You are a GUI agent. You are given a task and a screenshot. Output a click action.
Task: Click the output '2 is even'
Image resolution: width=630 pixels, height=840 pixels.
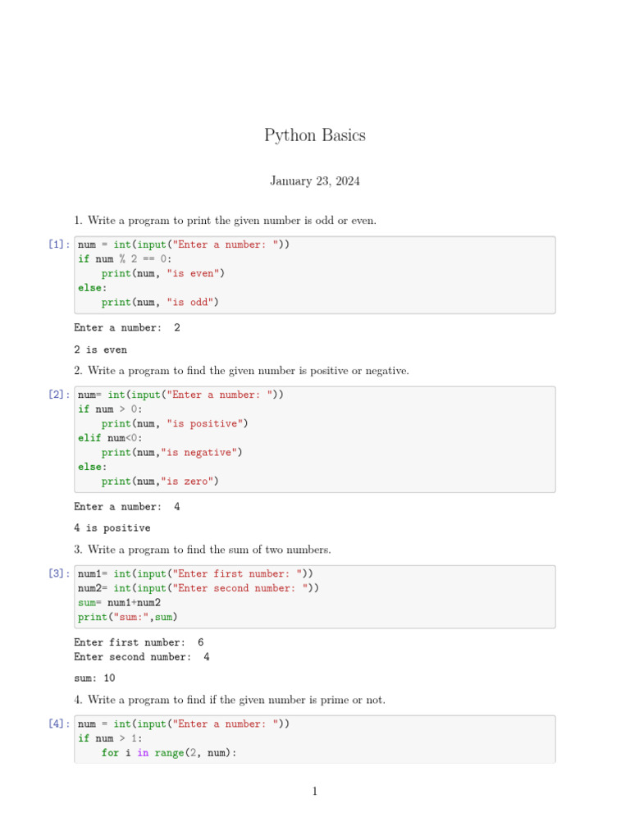point(101,349)
